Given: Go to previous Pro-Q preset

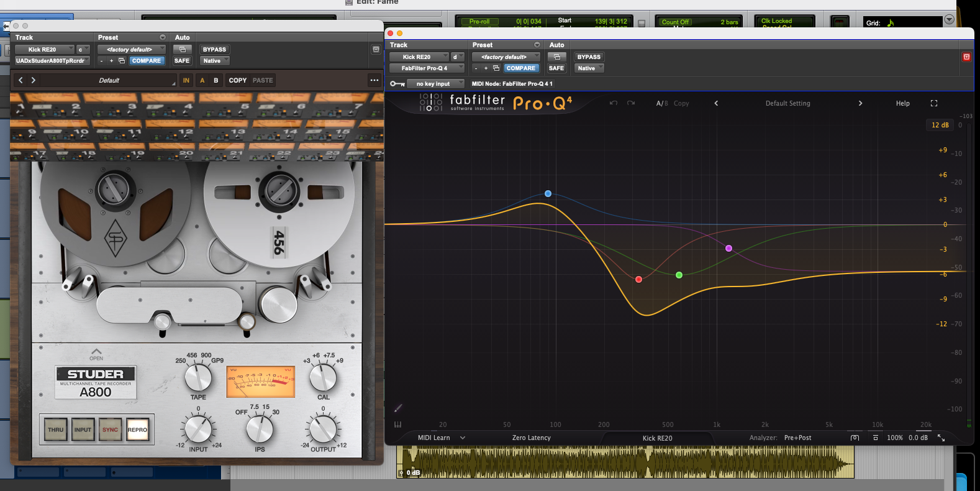Looking at the screenshot, I should tap(716, 103).
